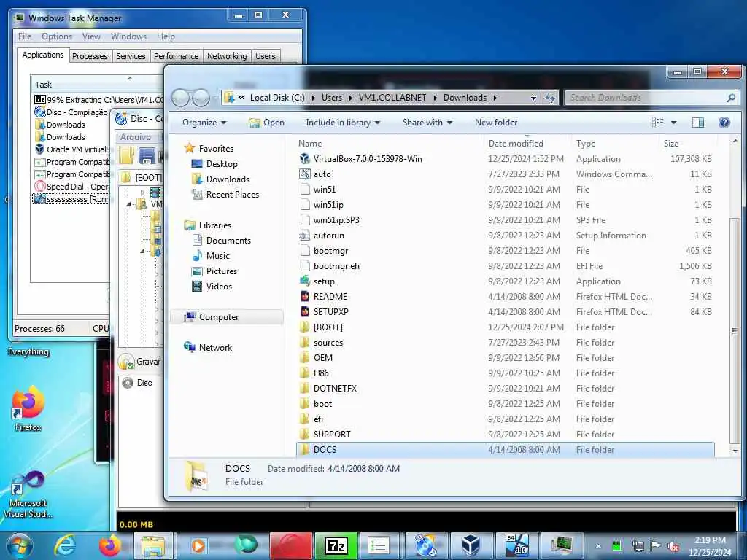
Task: Open VirtualBox cube icon on taskbar
Action: point(471,545)
